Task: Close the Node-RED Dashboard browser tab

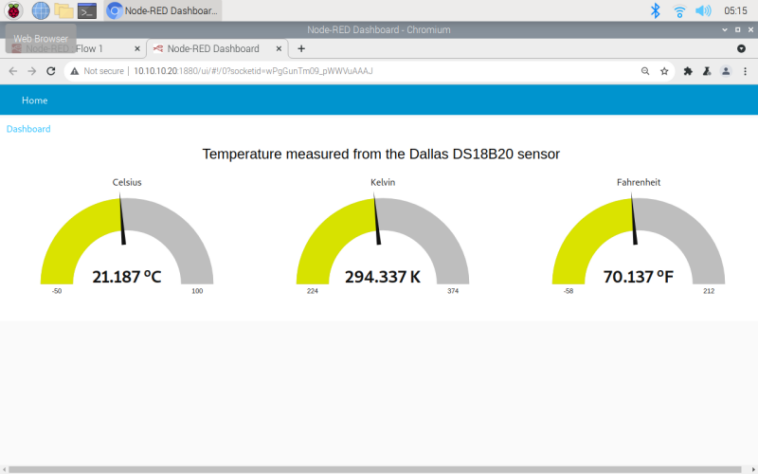Action: click(279, 48)
